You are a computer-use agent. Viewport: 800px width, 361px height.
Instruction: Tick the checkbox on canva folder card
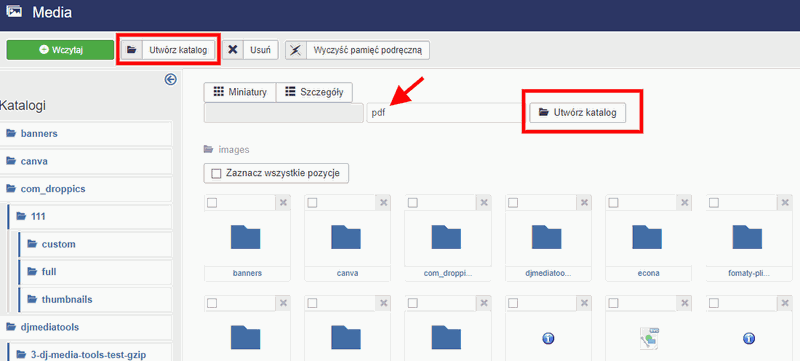[313, 203]
